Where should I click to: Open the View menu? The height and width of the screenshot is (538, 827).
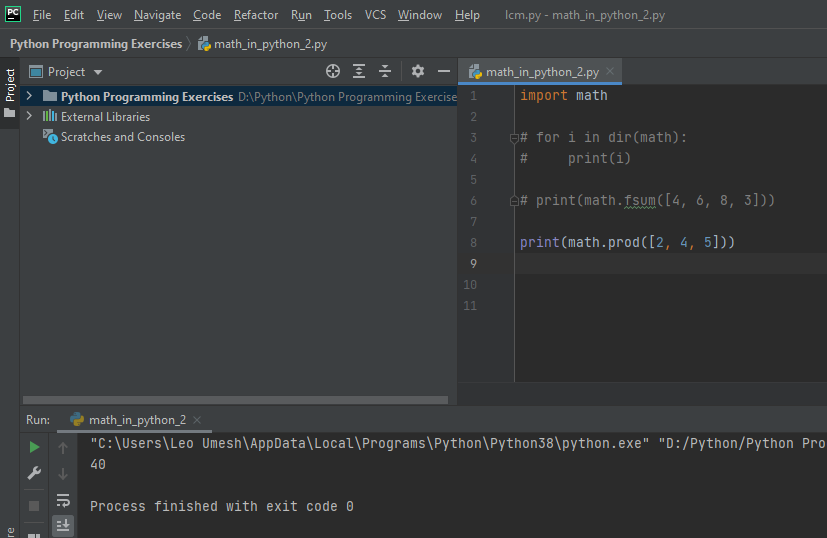point(109,15)
